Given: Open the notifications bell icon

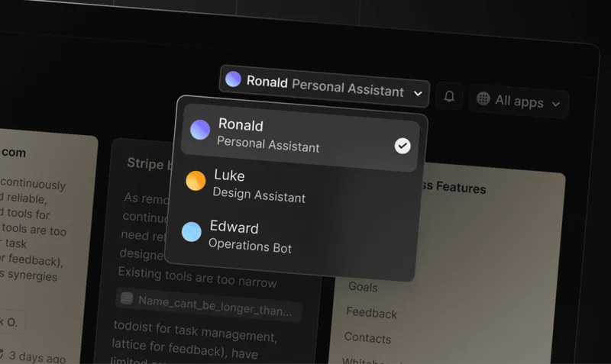Looking at the screenshot, I should [449, 95].
